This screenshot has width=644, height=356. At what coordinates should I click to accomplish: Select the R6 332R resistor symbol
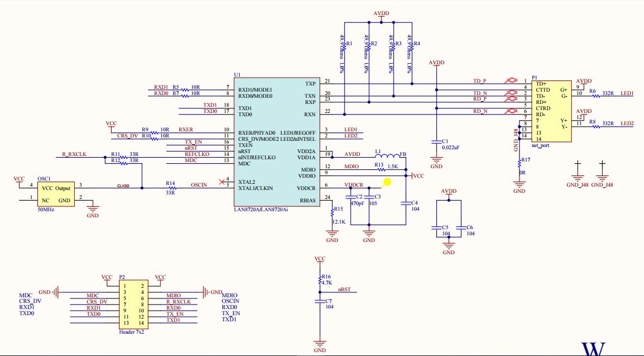(x=595, y=96)
